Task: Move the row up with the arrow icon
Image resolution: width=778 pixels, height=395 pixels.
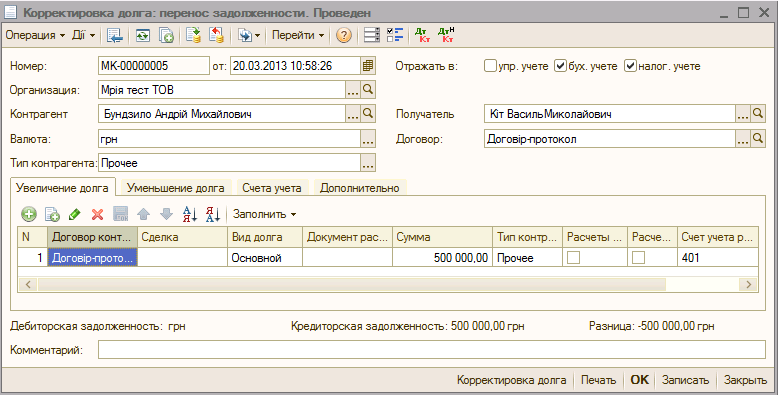Action: point(143,214)
